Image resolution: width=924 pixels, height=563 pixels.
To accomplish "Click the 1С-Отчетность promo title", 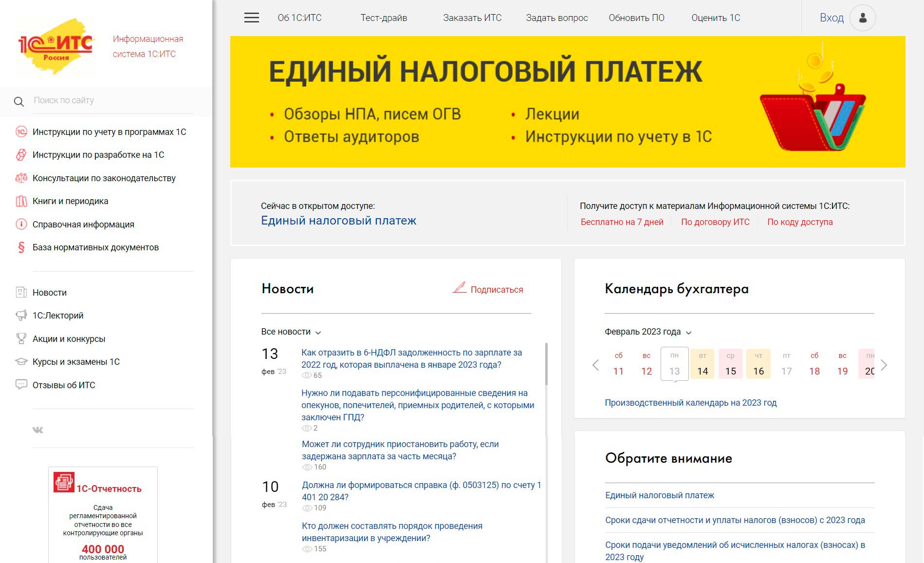I will (109, 489).
